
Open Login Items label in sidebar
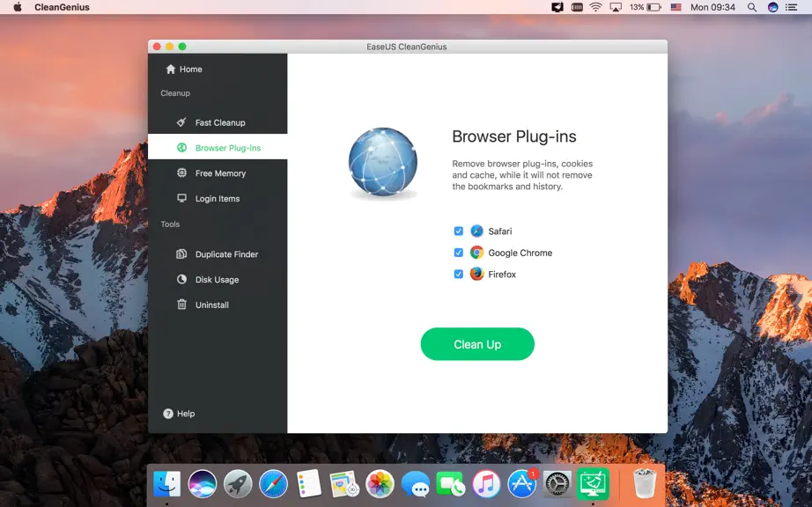click(x=217, y=199)
